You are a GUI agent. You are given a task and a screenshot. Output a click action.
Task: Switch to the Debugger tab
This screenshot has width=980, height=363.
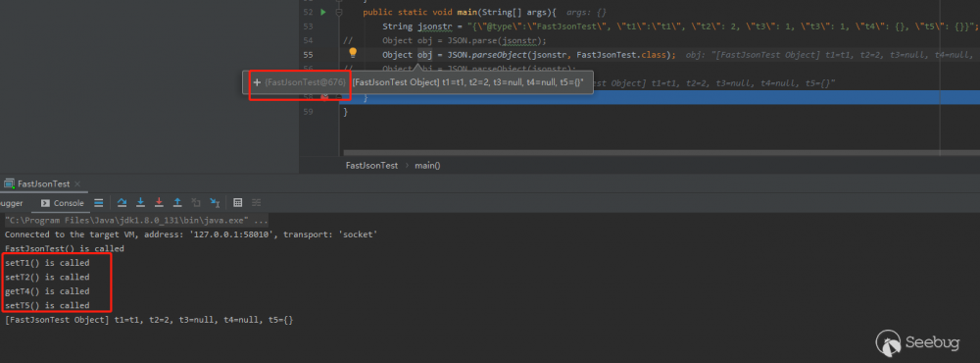11,203
